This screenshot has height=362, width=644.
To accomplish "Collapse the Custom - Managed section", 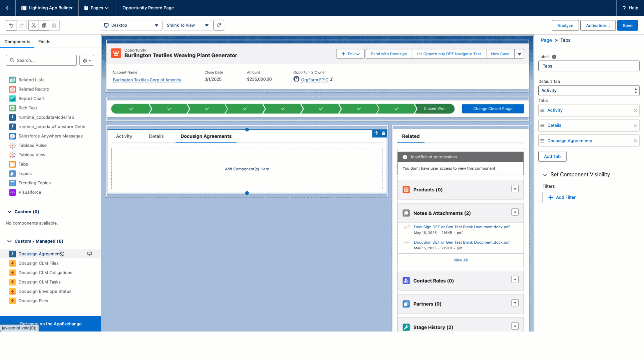I will tap(9, 241).
